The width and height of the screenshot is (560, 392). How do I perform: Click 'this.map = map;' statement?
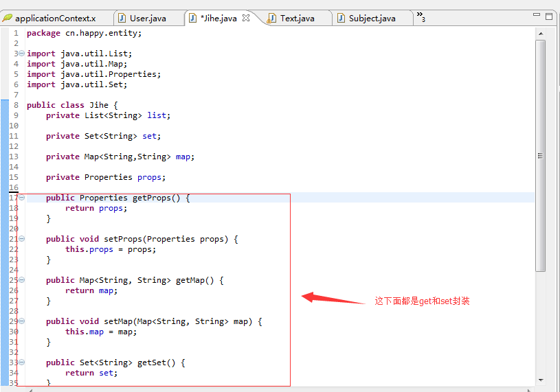click(101, 332)
